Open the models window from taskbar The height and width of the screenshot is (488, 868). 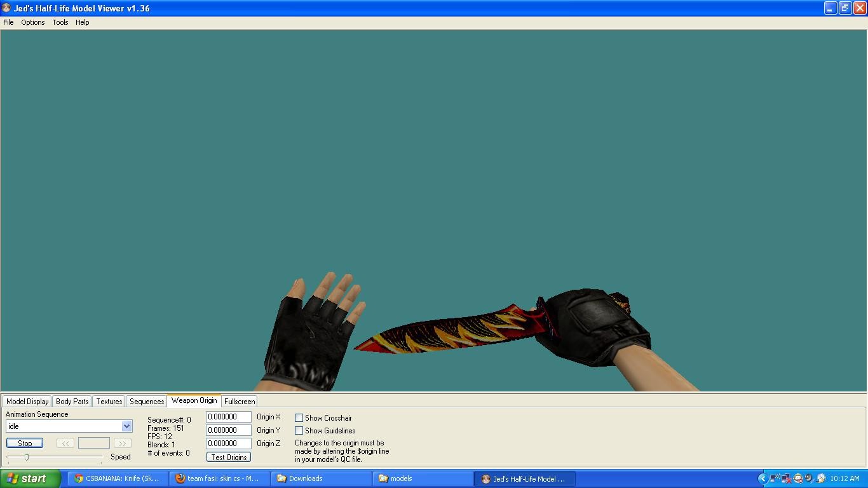pyautogui.click(x=423, y=478)
